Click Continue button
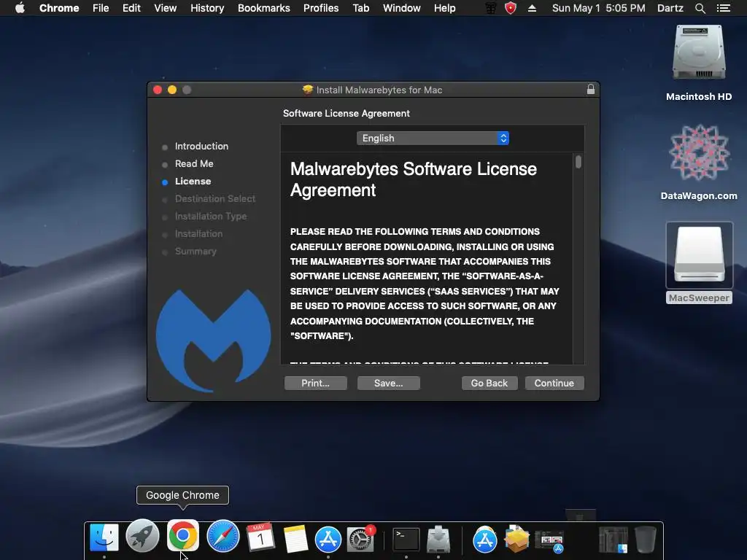This screenshot has height=560, width=747. click(554, 383)
